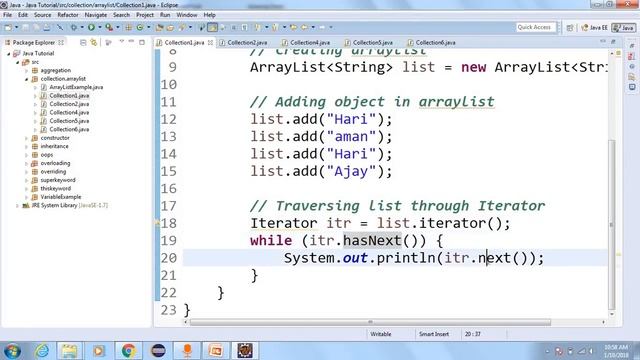The width and height of the screenshot is (640, 360).
Task: Open the Window menu
Action: (x=187, y=15)
